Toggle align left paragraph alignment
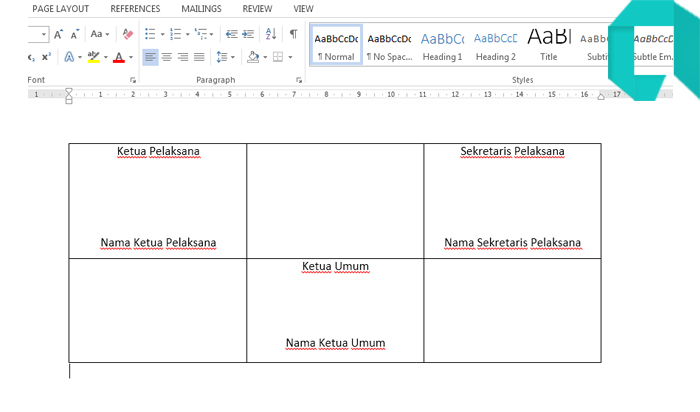 150,57
